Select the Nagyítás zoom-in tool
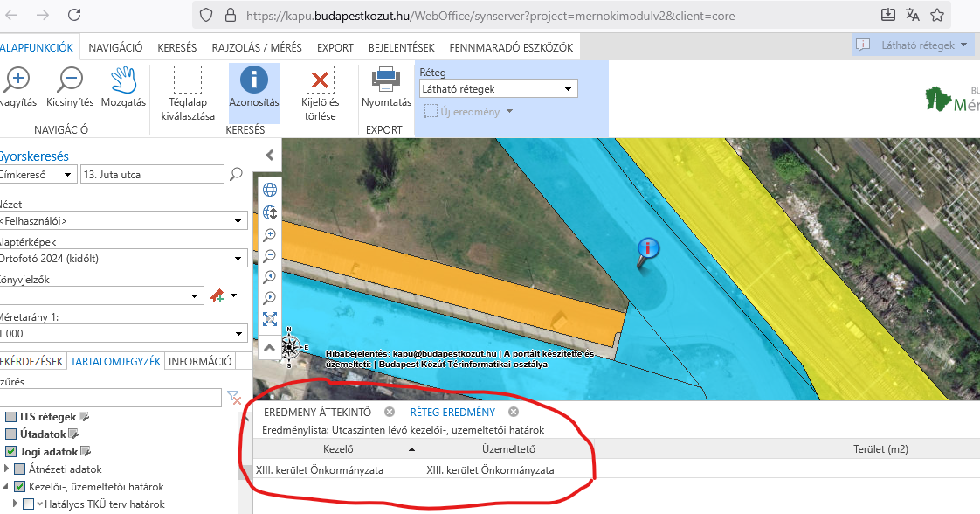The image size is (980, 514). coord(16,80)
